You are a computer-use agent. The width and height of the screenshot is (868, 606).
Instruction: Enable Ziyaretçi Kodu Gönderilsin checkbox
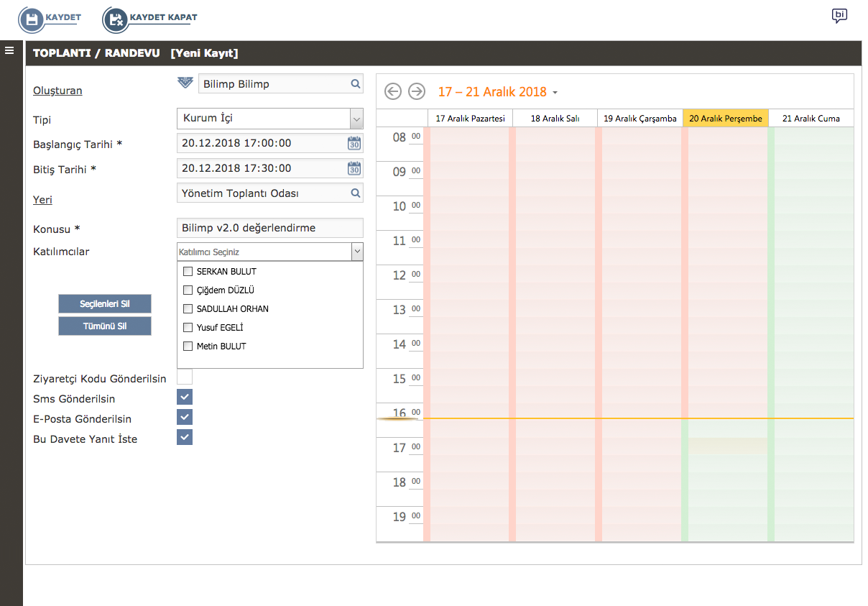point(185,377)
